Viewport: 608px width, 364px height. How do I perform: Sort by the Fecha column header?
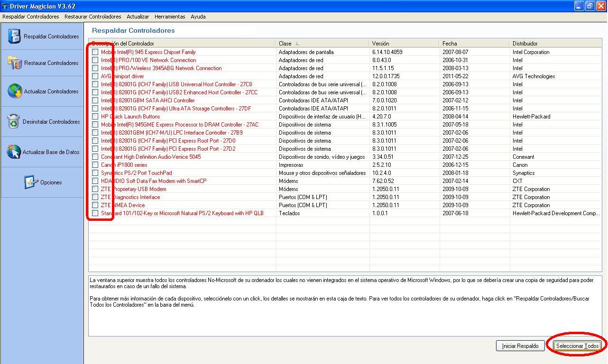click(475, 43)
